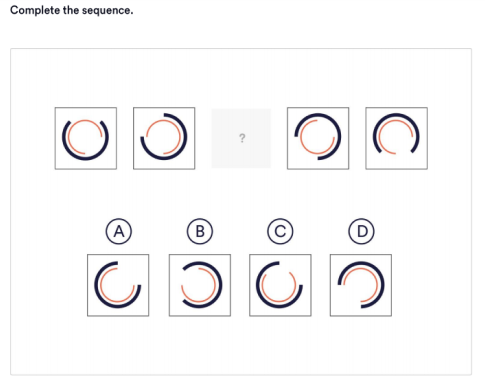Select answer option B circle label
The height and width of the screenshot is (381, 485).
200,231
